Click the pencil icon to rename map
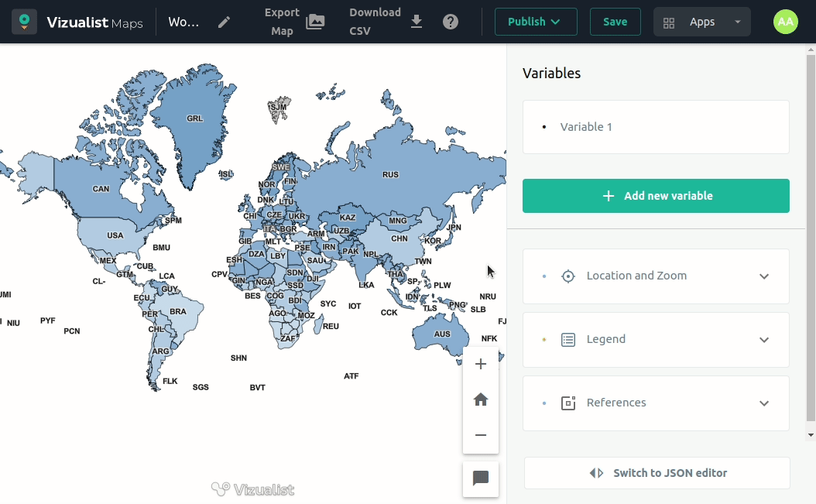816x504 pixels. point(224,22)
